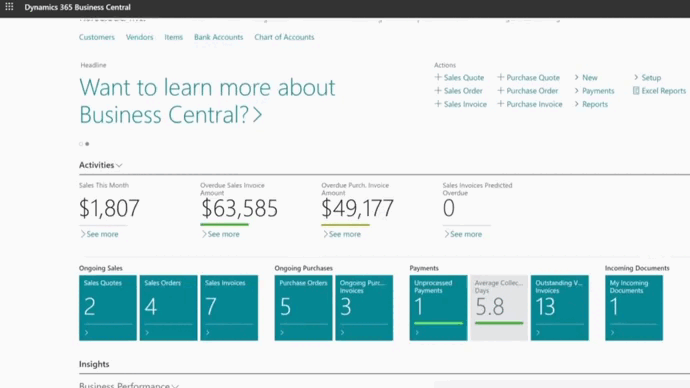This screenshot has height=388, width=690.
Task: Open the Vendors navigation link
Action: [x=139, y=37]
